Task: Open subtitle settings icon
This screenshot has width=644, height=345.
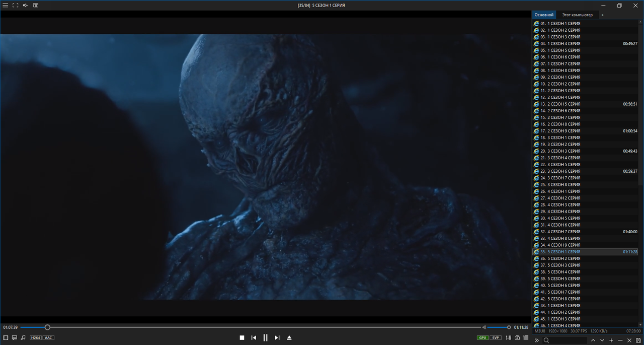Action: pyautogui.click(x=15, y=337)
